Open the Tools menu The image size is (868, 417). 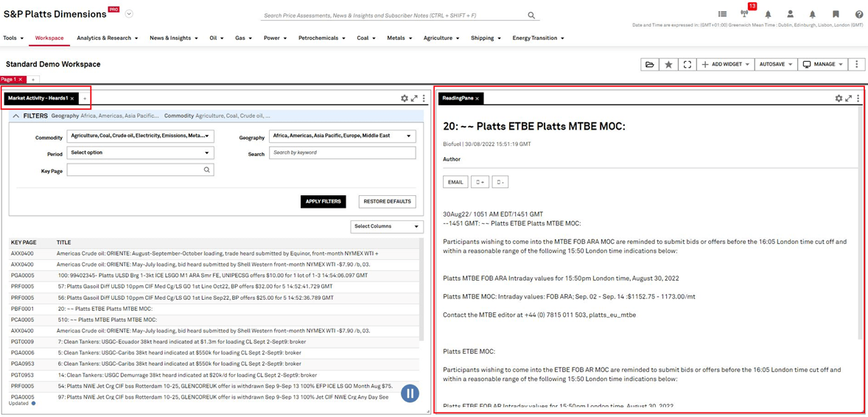pyautogui.click(x=14, y=38)
